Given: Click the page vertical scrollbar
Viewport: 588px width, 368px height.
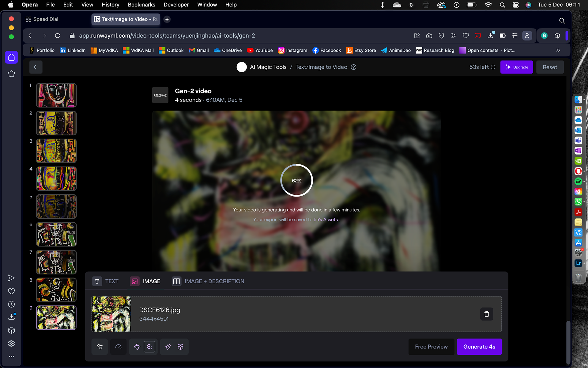Looking at the screenshot, I should click(x=568, y=342).
